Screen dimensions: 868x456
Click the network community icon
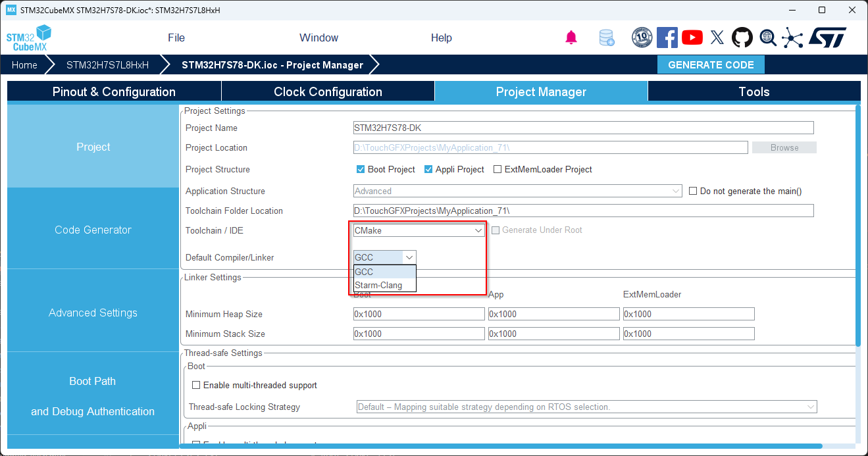point(792,38)
